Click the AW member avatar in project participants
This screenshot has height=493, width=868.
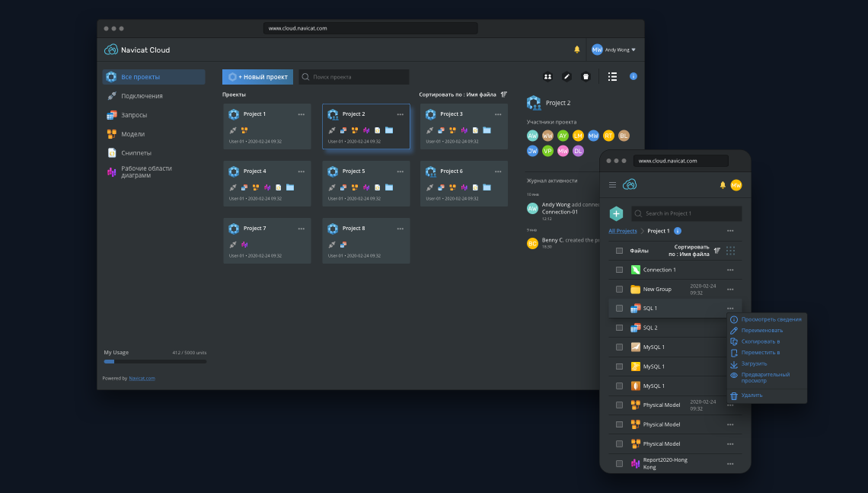(532, 136)
